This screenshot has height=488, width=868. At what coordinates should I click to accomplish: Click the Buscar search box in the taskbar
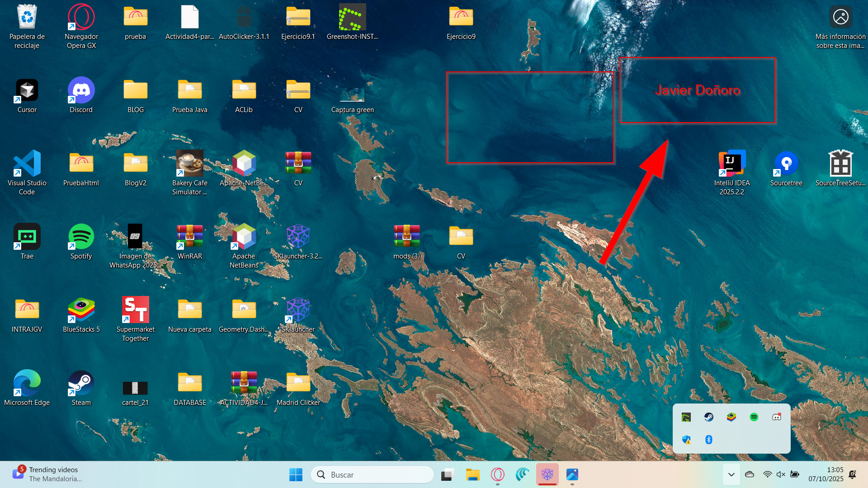pos(372,474)
